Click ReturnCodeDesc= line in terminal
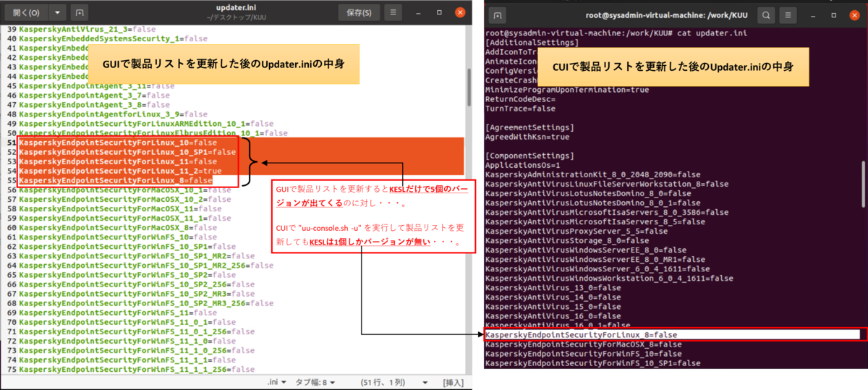The width and height of the screenshot is (868, 390). pyautogui.click(x=521, y=99)
